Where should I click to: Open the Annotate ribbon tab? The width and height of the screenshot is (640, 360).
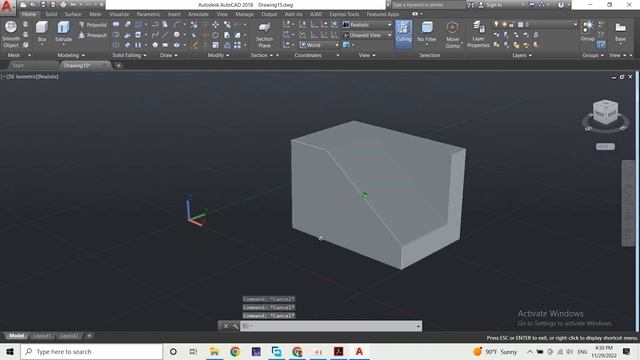click(x=198, y=14)
